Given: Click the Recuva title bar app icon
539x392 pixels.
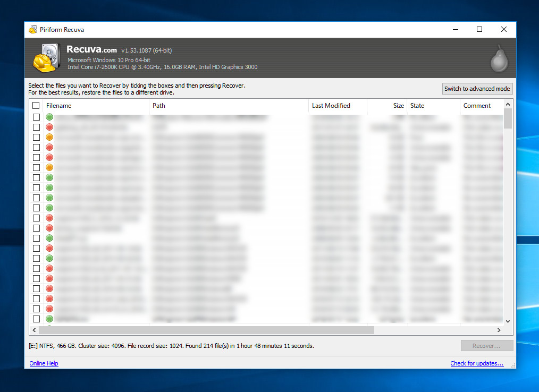Looking at the screenshot, I should click(33, 30).
